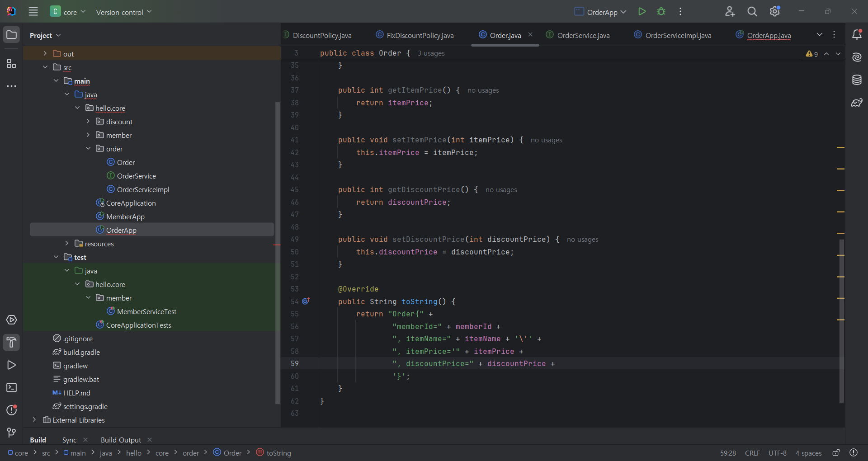Open the Problems tool window
868x461 pixels.
point(12,410)
